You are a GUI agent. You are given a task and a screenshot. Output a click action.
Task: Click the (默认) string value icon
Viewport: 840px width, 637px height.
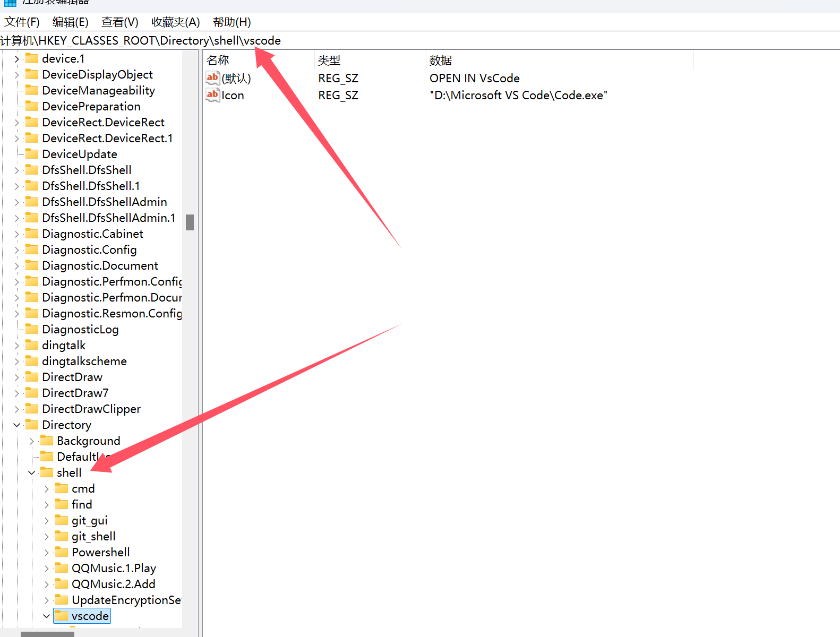pos(212,78)
